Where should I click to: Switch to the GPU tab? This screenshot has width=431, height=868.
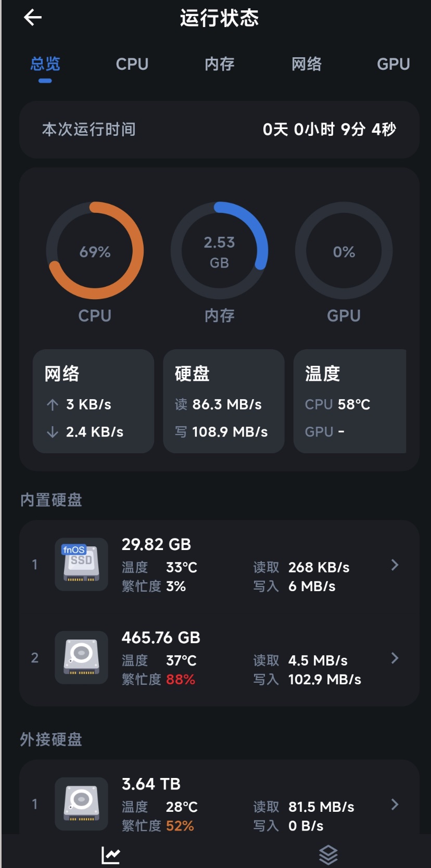click(394, 64)
